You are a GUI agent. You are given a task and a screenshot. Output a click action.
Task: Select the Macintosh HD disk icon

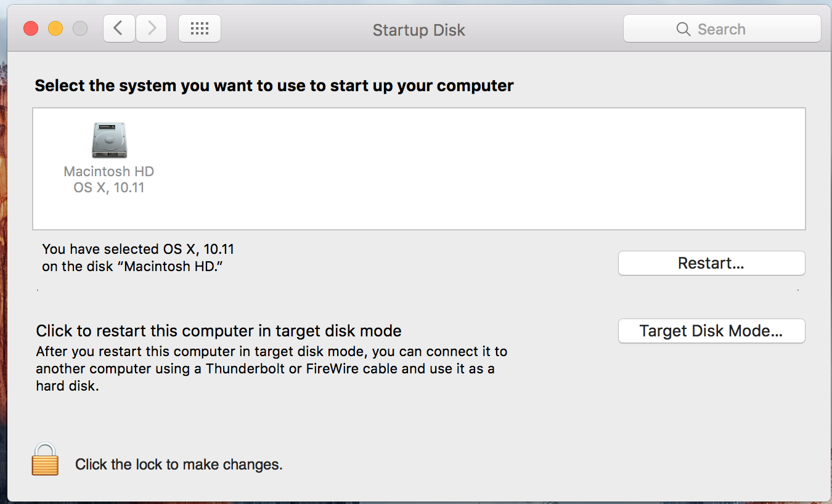(x=109, y=140)
